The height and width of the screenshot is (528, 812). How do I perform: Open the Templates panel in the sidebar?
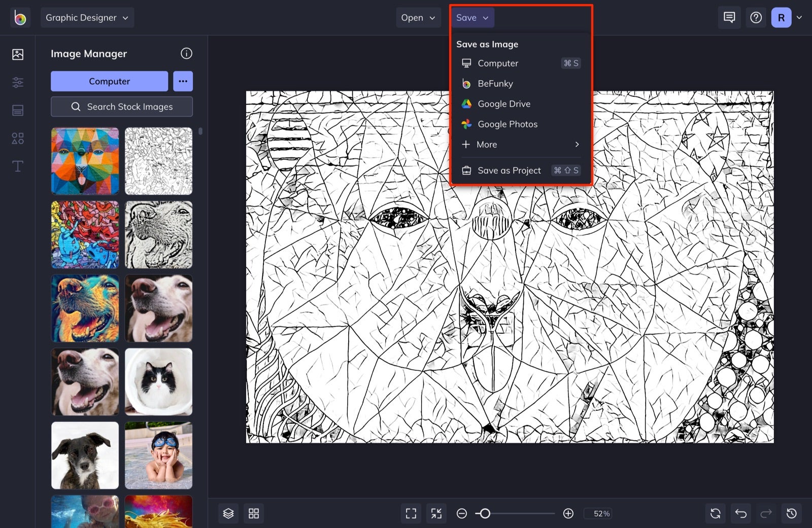(18, 110)
